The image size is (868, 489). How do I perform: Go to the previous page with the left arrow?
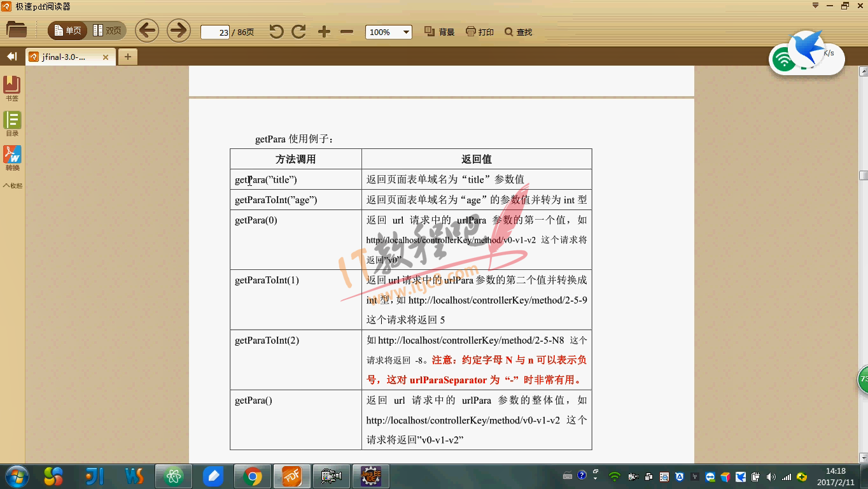[148, 31]
